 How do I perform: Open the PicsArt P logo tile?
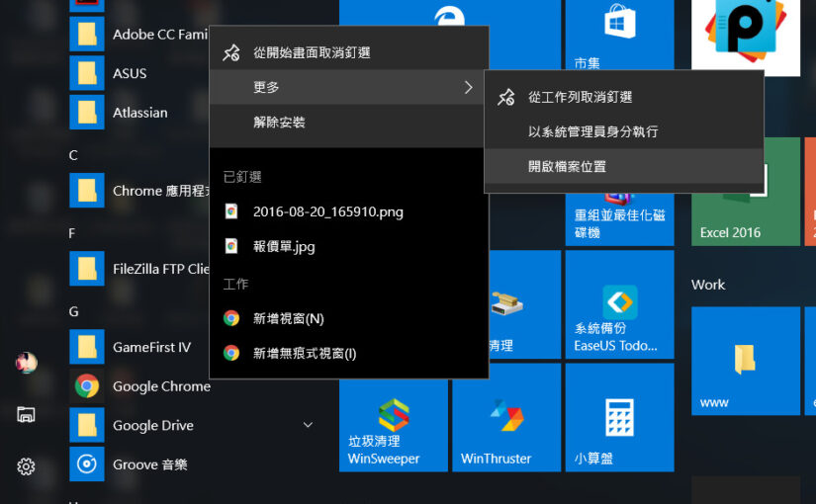(746, 37)
